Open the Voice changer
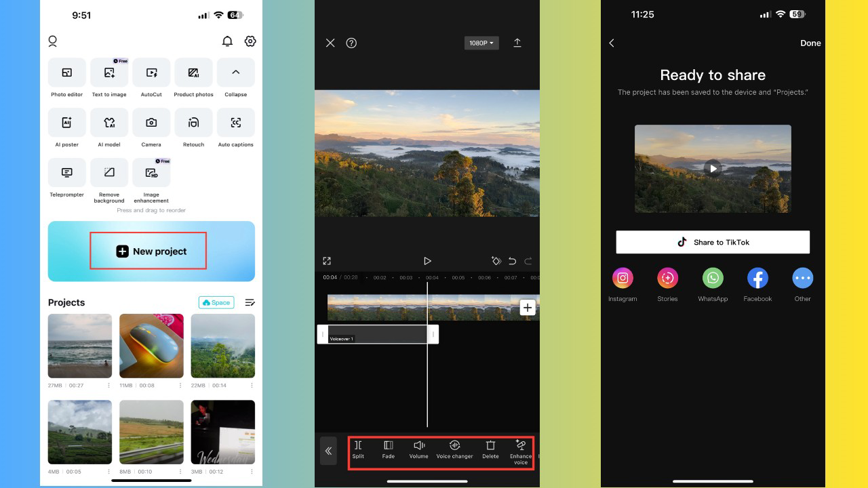Image resolution: width=868 pixels, height=488 pixels. (454, 449)
